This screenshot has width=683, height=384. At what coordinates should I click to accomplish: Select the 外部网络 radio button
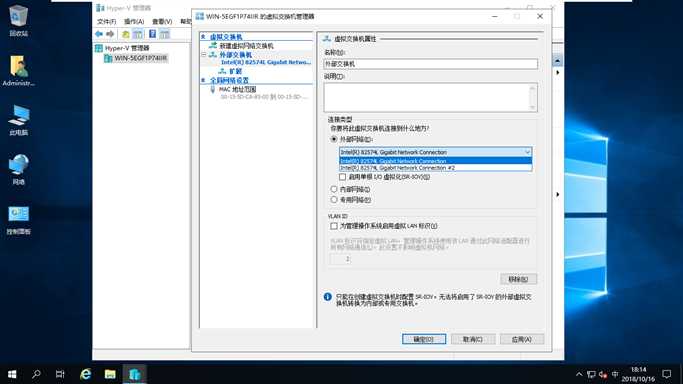334,139
